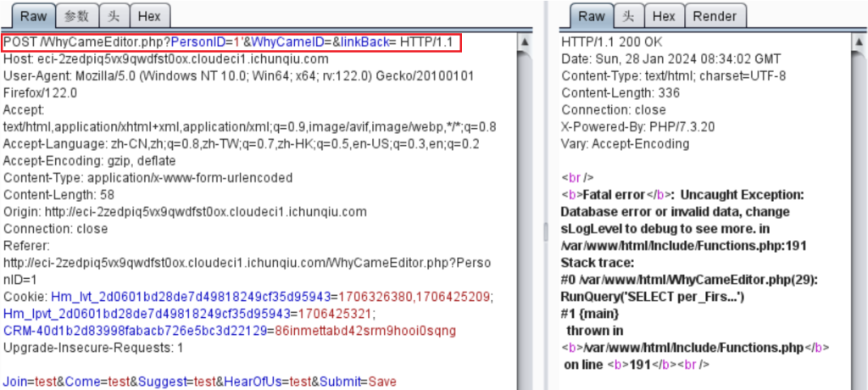Click the request Connection: close line
This screenshot has height=390, width=868.
pyautogui.click(x=55, y=229)
